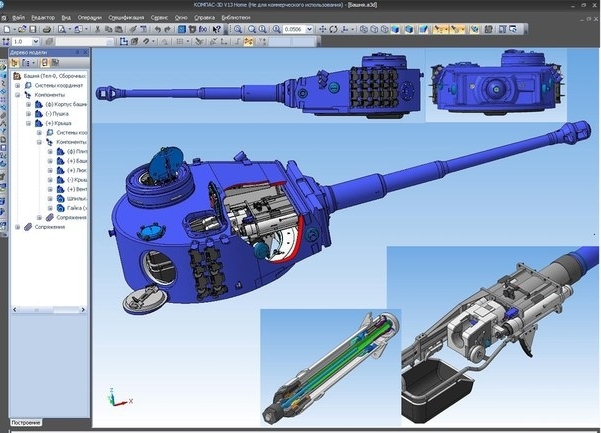Screen dimensions: 601x433
Task: Expand the Пушка component node
Action: [x=29, y=113]
